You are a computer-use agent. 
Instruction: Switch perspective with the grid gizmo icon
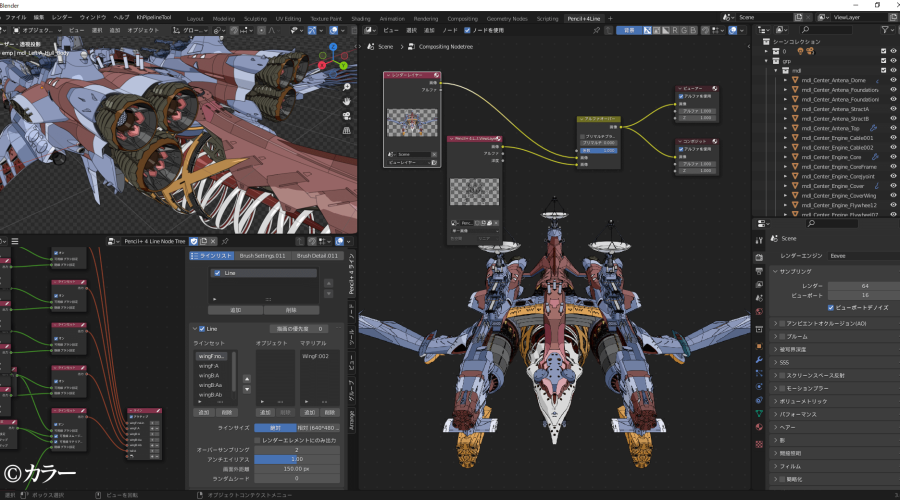click(x=346, y=130)
